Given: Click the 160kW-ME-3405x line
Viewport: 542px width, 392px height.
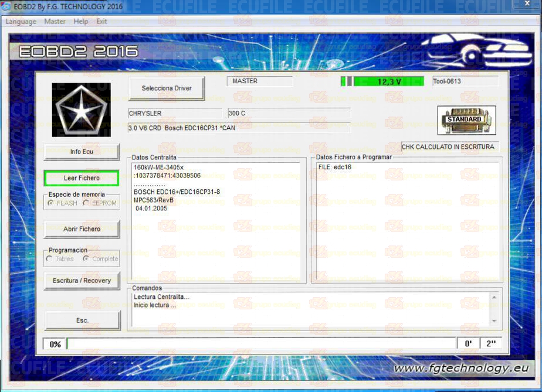Looking at the screenshot, I should pyautogui.click(x=158, y=167).
